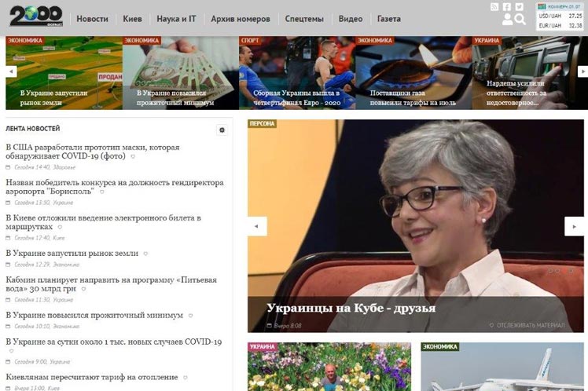Select Архив номеров in navigation
588x391 pixels.
pos(241,18)
